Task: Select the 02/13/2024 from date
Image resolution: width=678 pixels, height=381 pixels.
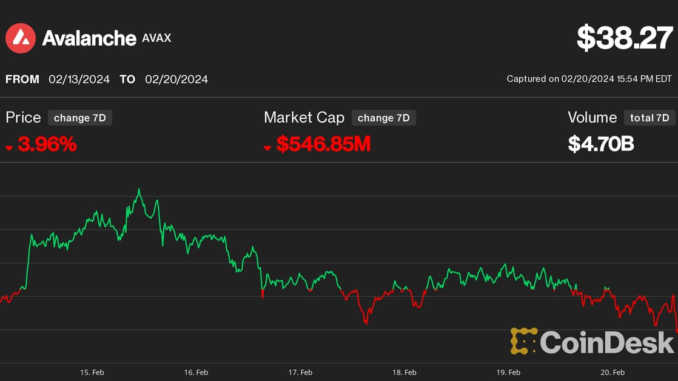Action: coord(79,79)
